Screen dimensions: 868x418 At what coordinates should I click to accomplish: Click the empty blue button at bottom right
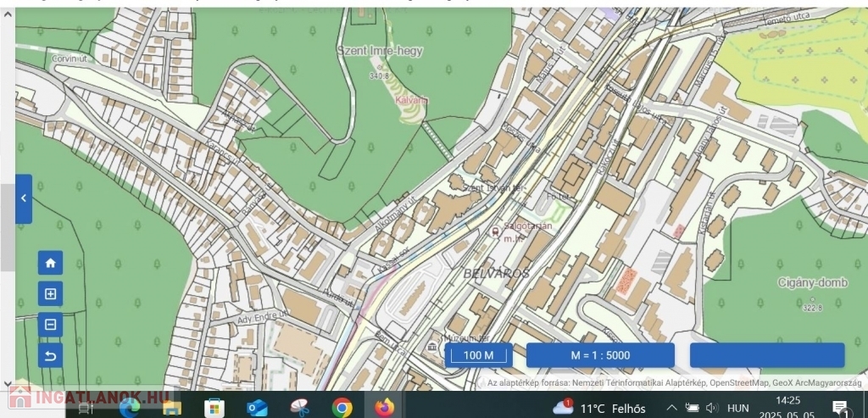(766, 355)
